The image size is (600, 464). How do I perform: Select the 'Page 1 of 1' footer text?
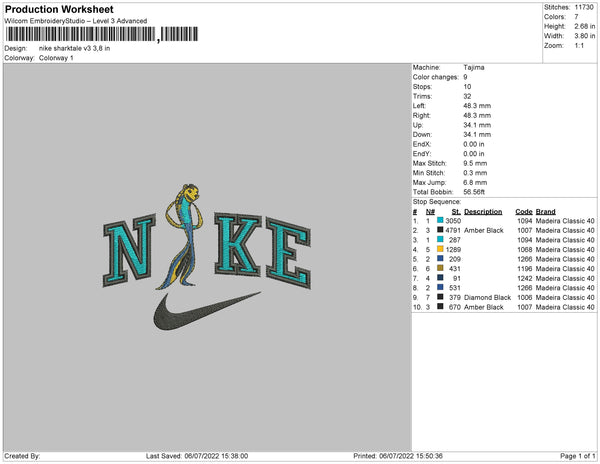[x=577, y=456]
